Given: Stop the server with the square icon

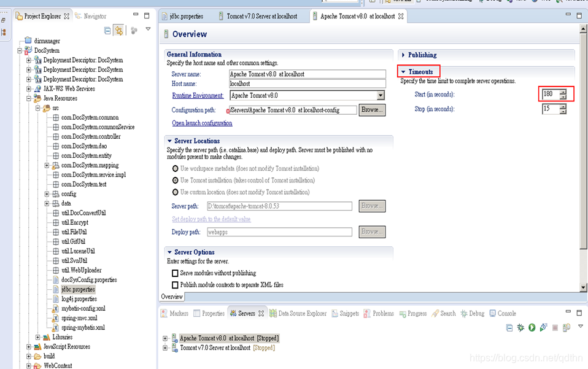Looking at the screenshot, I should pos(555,328).
